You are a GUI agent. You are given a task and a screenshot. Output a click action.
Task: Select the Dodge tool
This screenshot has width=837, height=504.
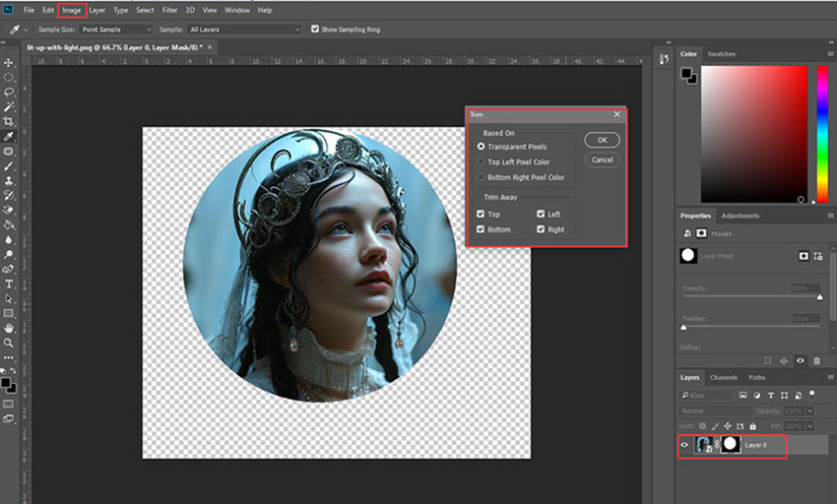pos(9,255)
